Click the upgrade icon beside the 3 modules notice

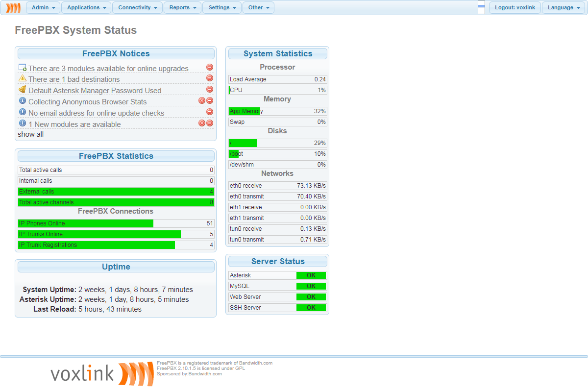(22, 68)
